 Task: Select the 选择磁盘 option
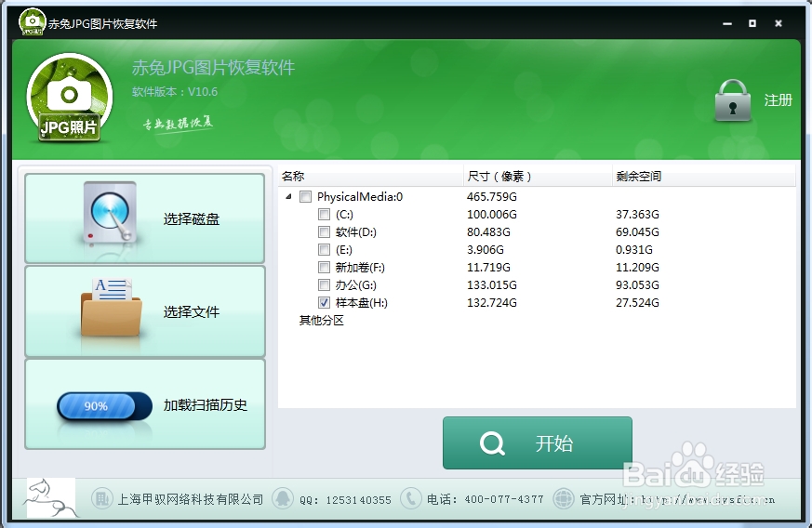click(x=145, y=218)
